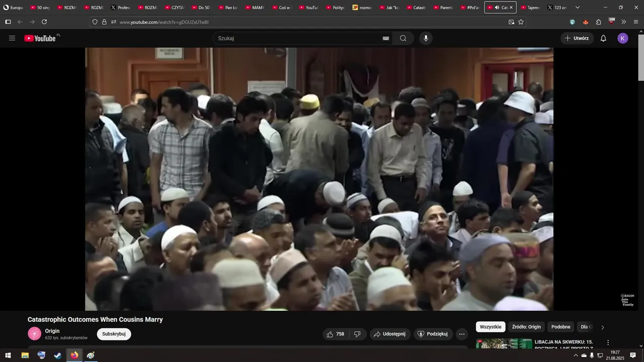The image size is (644, 362).
Task: Click the magnifier search button
Action: (403, 38)
